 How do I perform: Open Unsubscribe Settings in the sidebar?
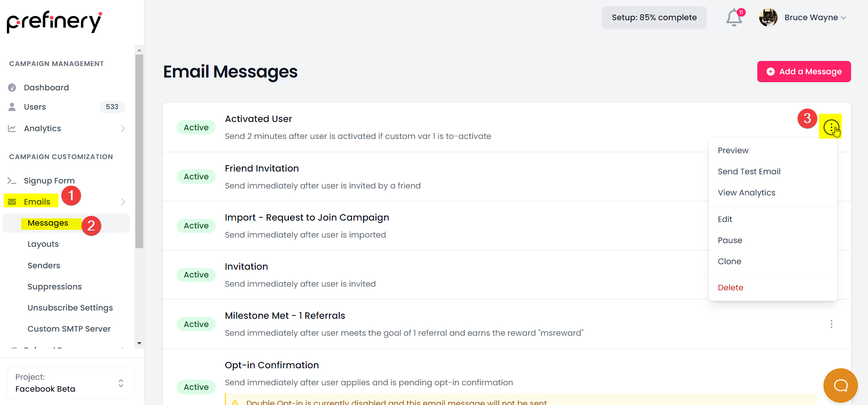(70, 308)
